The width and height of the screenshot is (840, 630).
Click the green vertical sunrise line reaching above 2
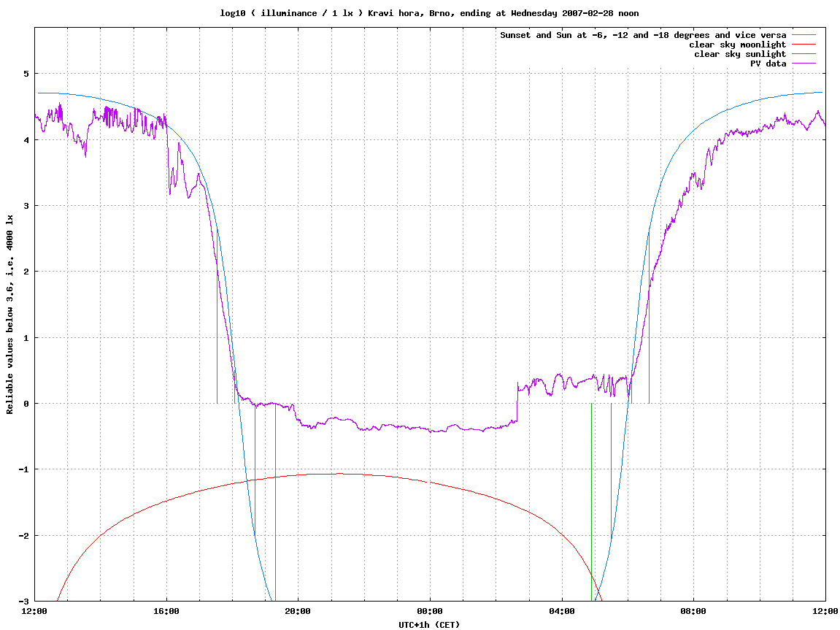650,317
